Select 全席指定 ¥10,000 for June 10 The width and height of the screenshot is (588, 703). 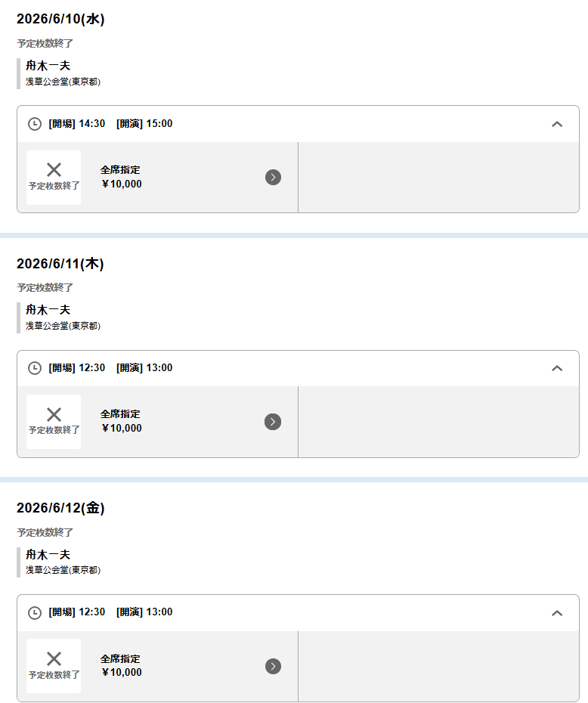click(121, 177)
